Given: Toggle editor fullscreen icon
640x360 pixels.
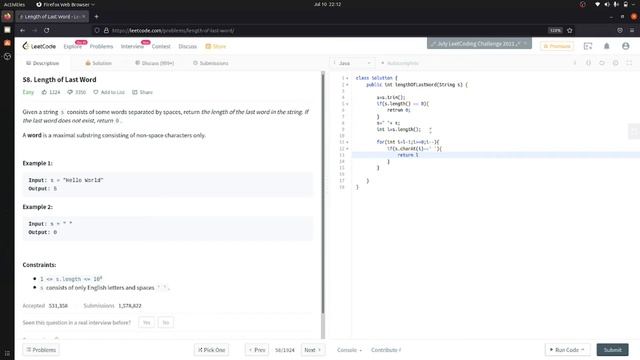Looking at the screenshot, I should pyautogui.click(x=629, y=63).
